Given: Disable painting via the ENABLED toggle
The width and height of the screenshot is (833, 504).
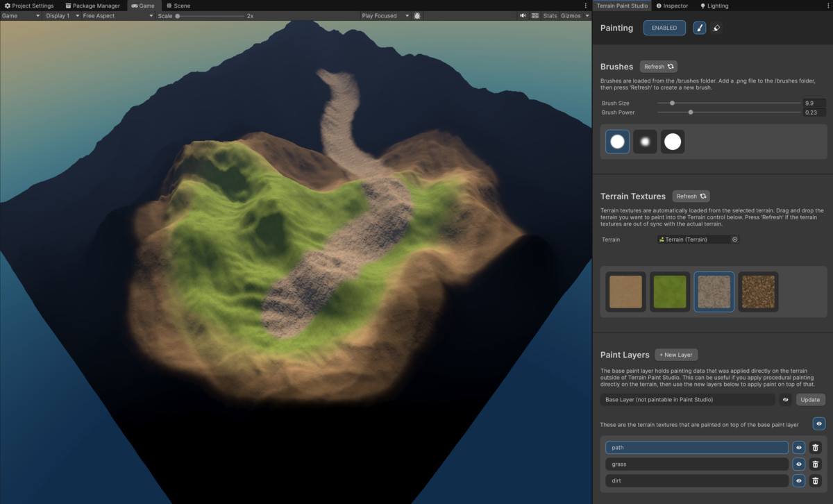Looking at the screenshot, I should coord(664,28).
